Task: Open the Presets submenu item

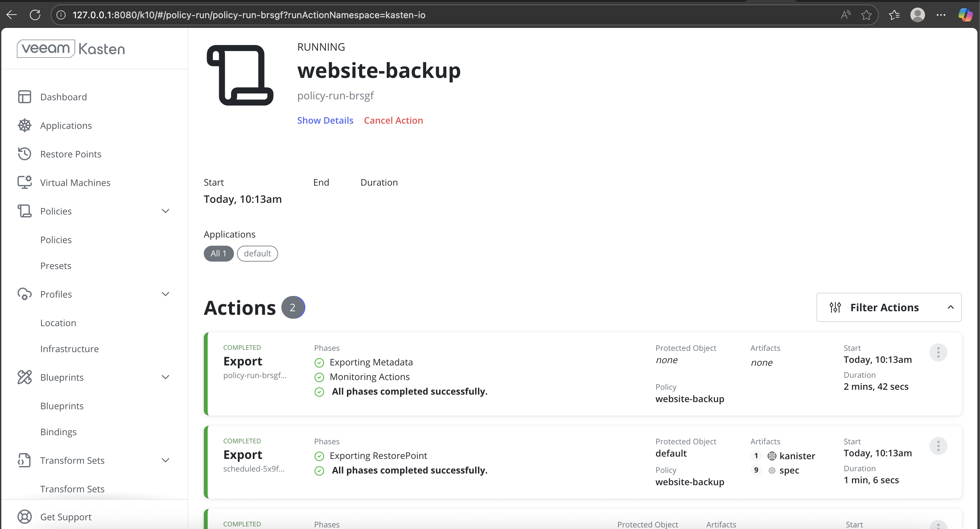Action: pos(55,266)
